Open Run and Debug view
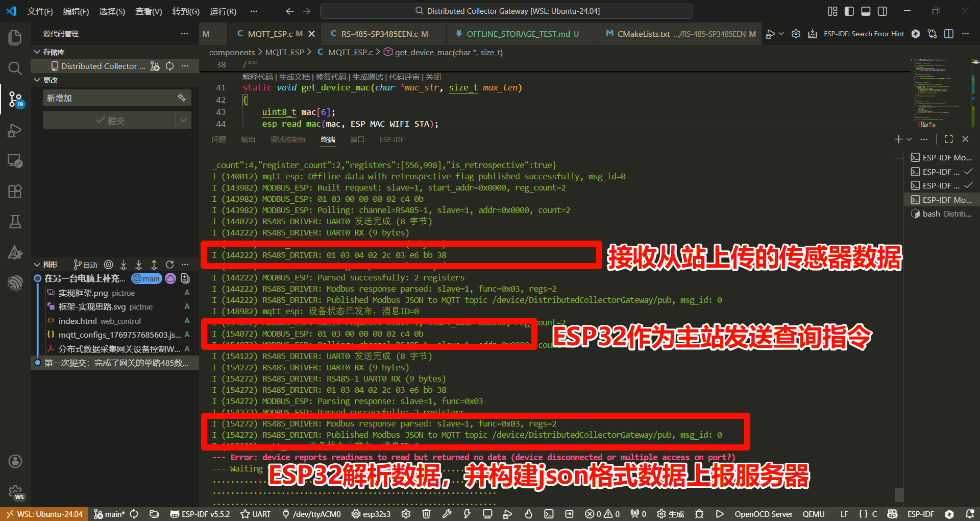 (15, 131)
